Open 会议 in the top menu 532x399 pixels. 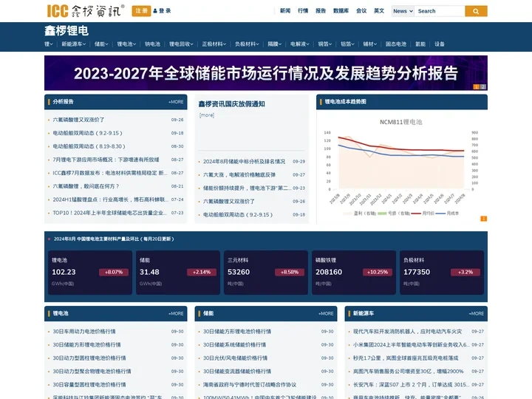[361, 11]
